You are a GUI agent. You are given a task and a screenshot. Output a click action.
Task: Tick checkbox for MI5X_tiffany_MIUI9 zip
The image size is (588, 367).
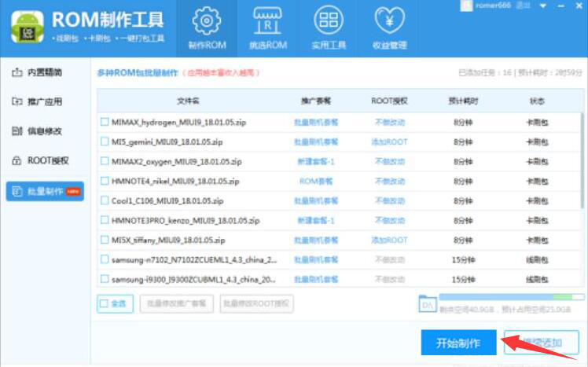pyautogui.click(x=105, y=240)
